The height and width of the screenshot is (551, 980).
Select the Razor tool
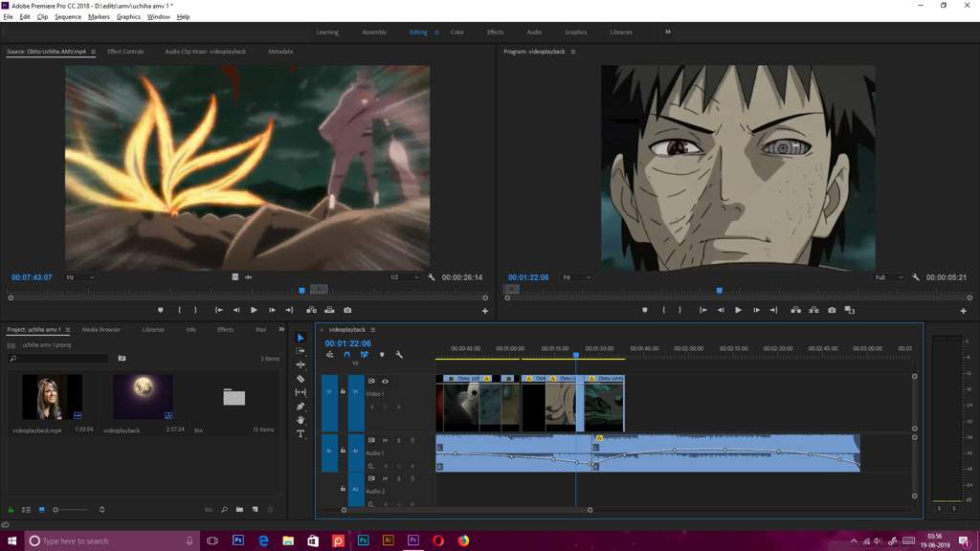pos(301,379)
